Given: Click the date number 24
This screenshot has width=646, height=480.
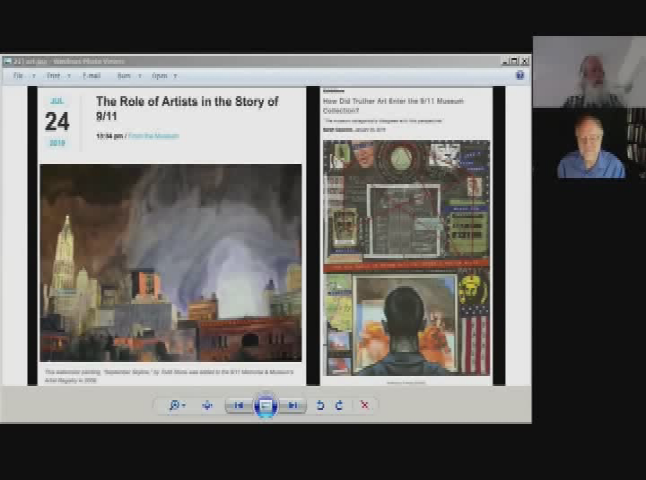Looking at the screenshot, I should click(x=57, y=122).
